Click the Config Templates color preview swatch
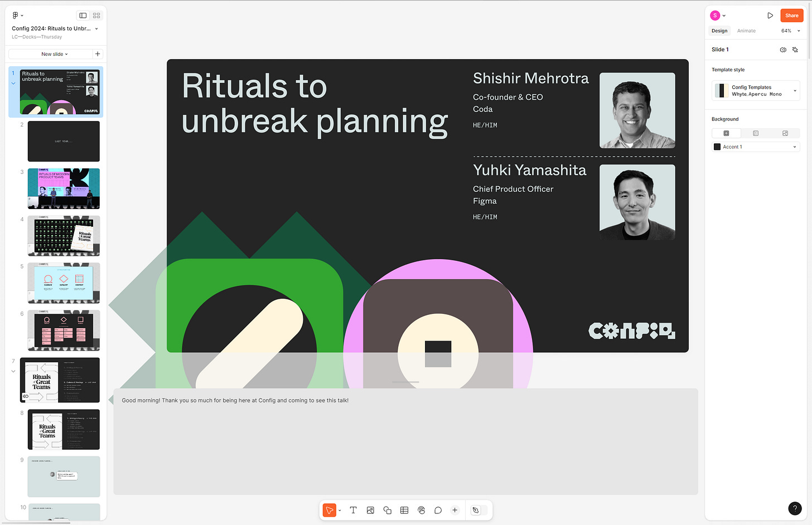The height and width of the screenshot is (525, 812). coord(722,90)
